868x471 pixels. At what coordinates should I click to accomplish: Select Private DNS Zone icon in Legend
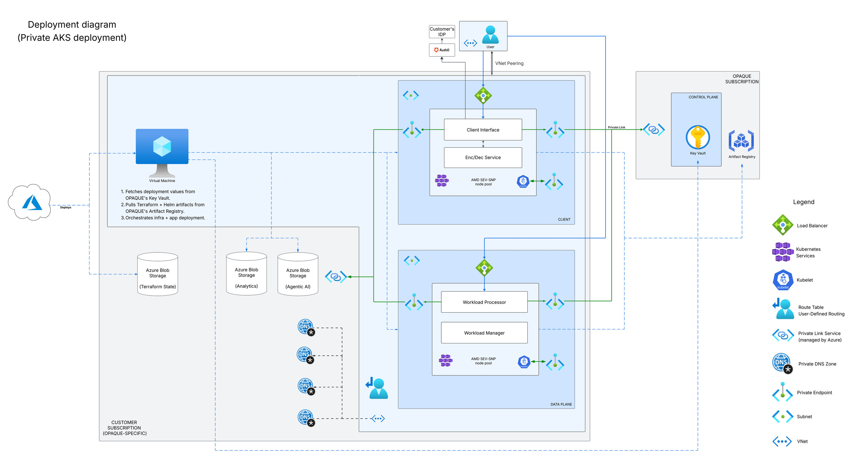point(782,363)
